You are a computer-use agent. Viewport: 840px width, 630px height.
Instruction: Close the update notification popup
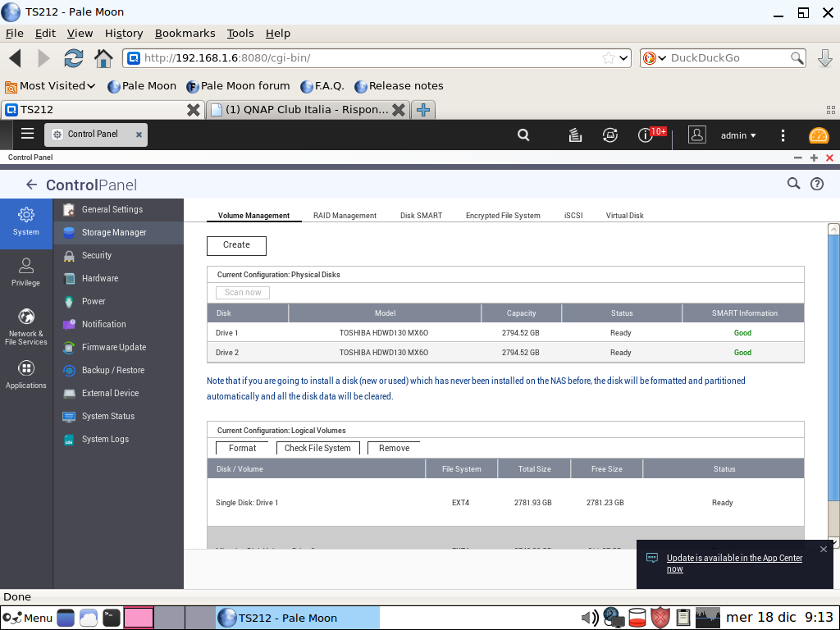(x=824, y=549)
